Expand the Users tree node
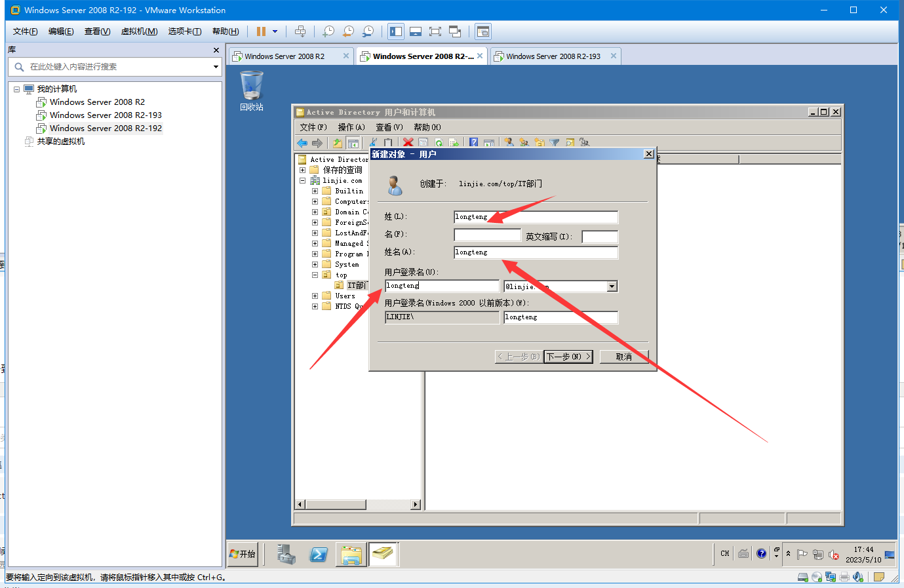 coord(315,296)
